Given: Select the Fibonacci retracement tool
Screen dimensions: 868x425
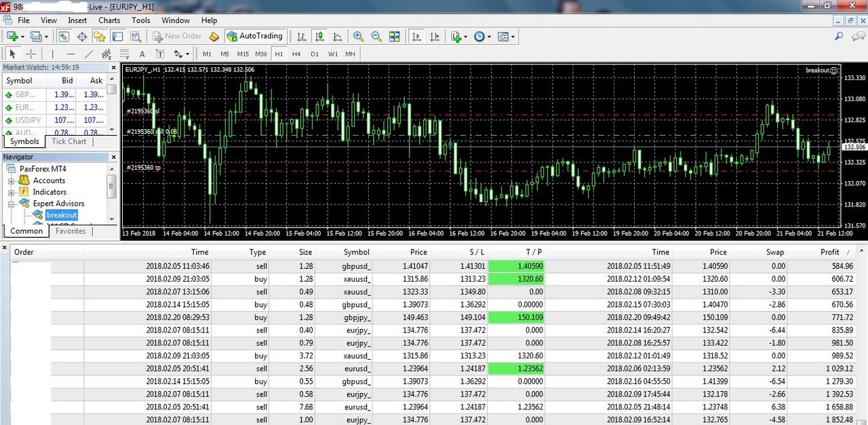Looking at the screenshot, I should pyautogui.click(x=123, y=54).
